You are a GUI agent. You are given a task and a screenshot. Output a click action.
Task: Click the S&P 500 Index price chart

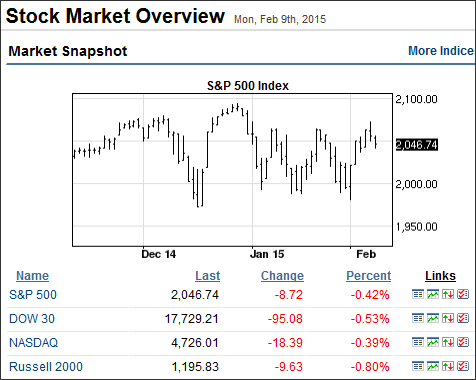point(232,170)
